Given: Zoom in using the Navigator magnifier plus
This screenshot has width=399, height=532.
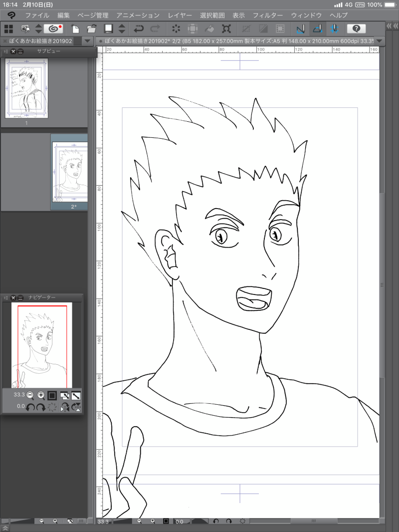Looking at the screenshot, I should click(x=41, y=395).
